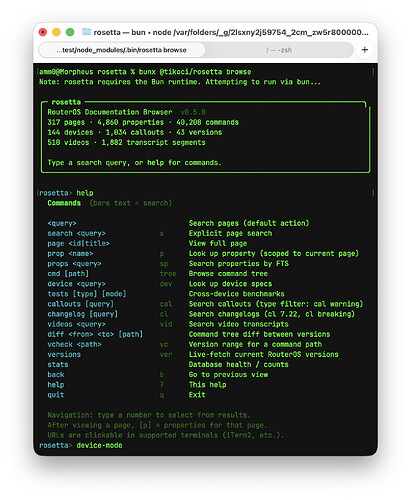Click 'View full page' description
The height and width of the screenshot is (500, 410).
pyautogui.click(x=218, y=243)
